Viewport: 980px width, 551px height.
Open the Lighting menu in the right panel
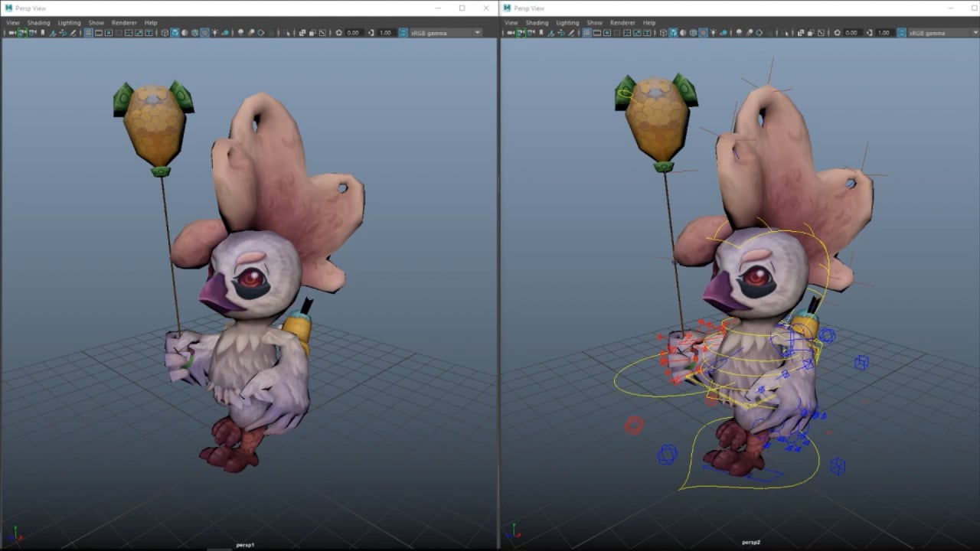tap(567, 23)
